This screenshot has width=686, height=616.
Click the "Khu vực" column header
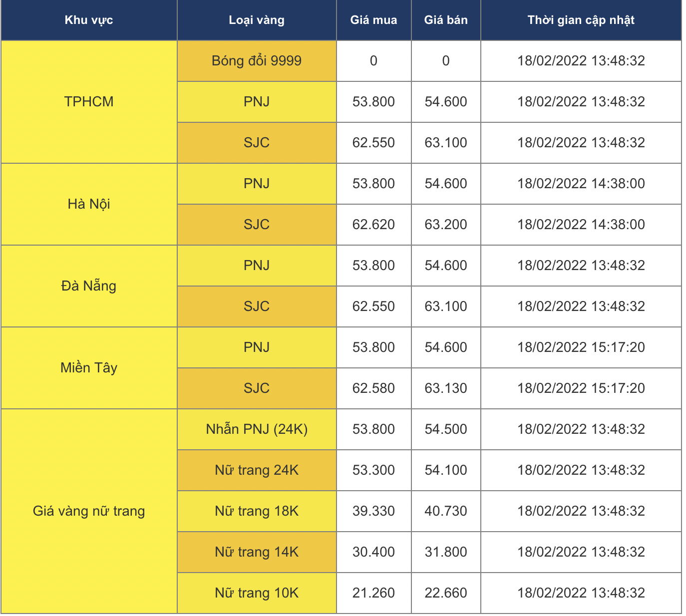click(89, 20)
